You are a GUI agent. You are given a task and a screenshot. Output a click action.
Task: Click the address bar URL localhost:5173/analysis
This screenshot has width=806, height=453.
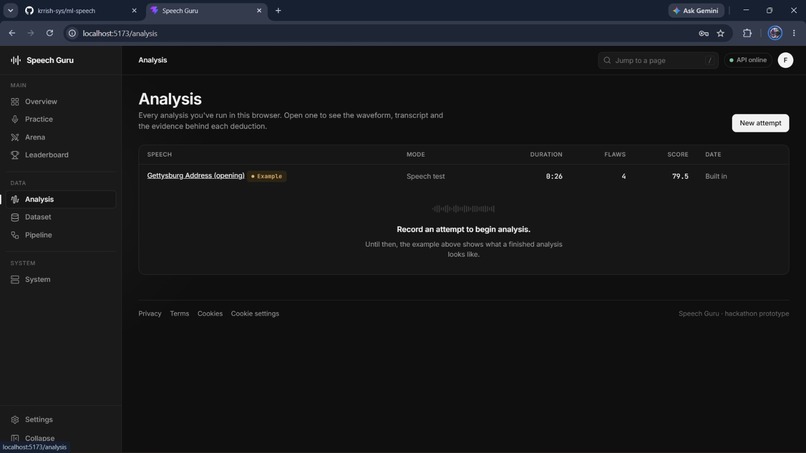[120, 33]
